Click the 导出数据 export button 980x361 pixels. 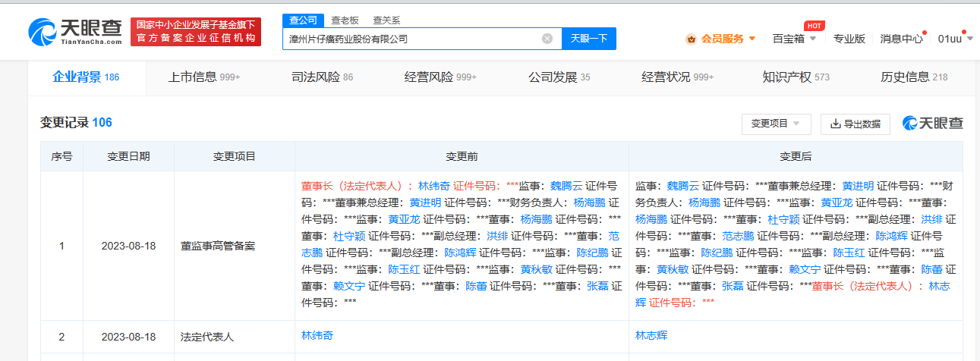[856, 124]
